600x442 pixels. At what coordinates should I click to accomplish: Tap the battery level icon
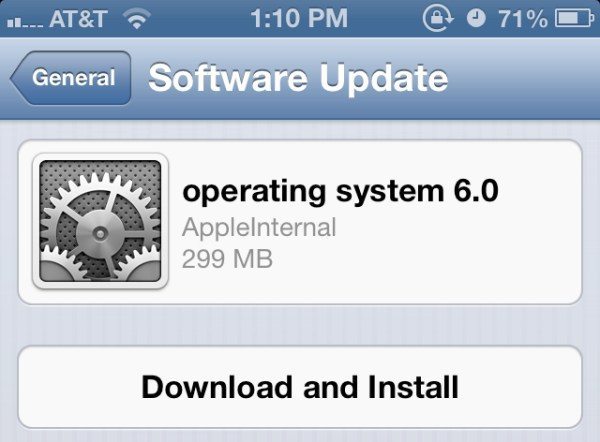[574, 18]
